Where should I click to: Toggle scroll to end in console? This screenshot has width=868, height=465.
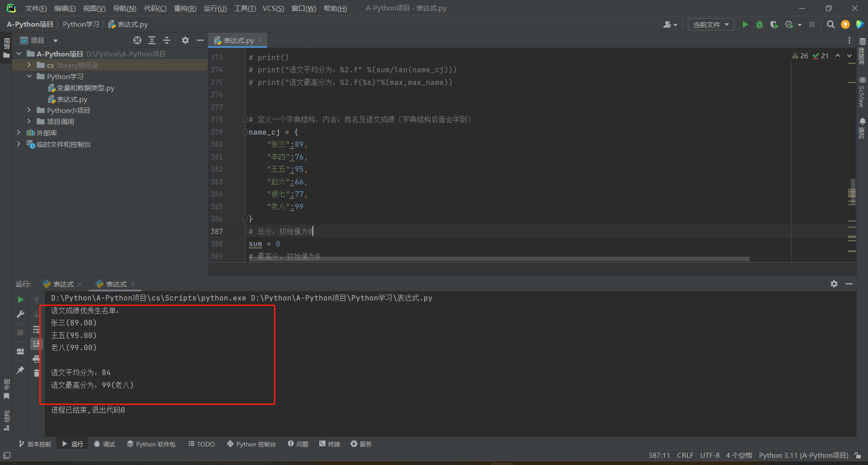(x=37, y=344)
